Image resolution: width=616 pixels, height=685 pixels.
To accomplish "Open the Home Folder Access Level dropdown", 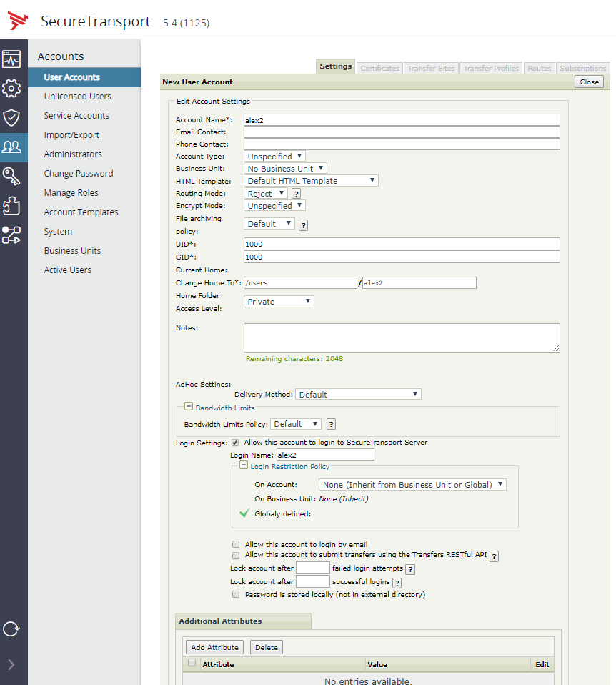I will [279, 302].
